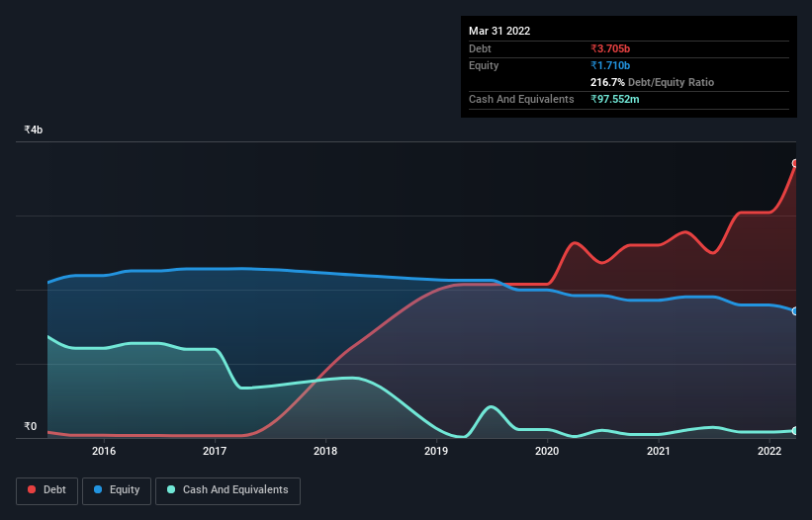Click the ₹3.705b debt value

click(610, 48)
